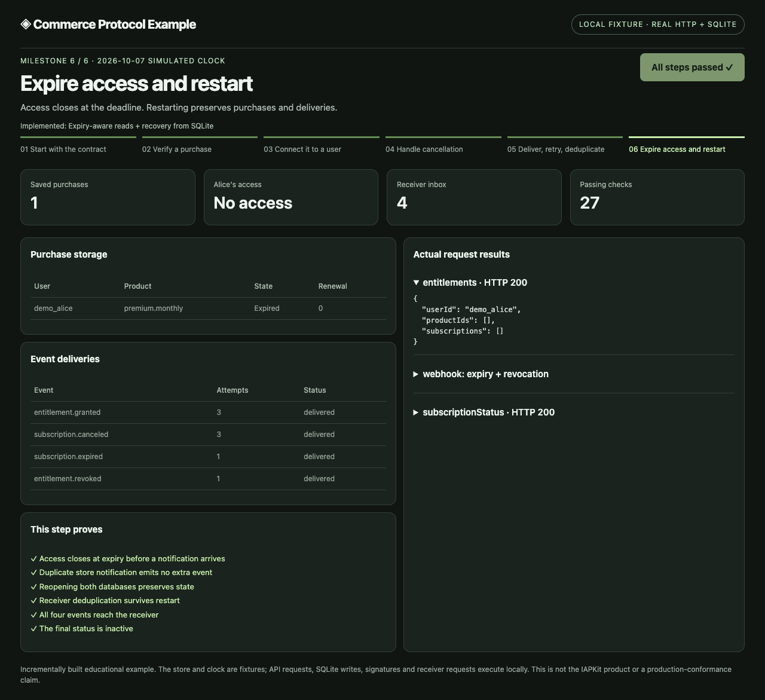Click the Event deliveries heading
The image size is (765, 700).
tap(65, 359)
